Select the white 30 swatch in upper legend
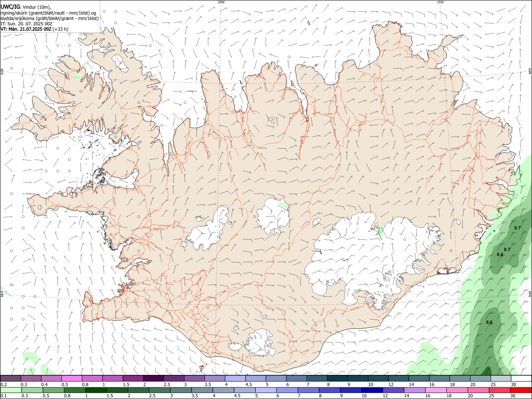 tap(521, 378)
